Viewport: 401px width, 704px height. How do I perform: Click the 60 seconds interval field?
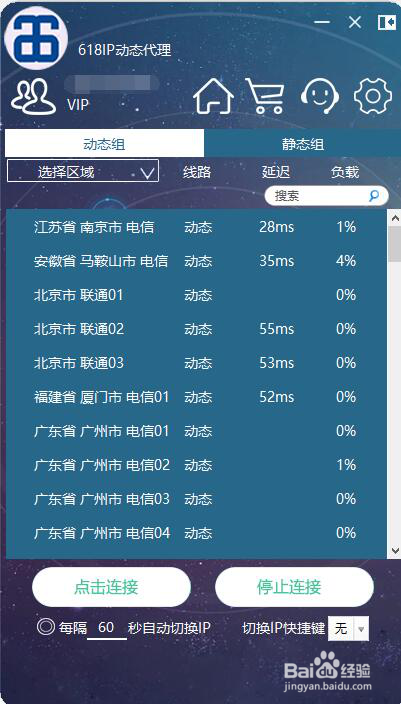[106, 628]
